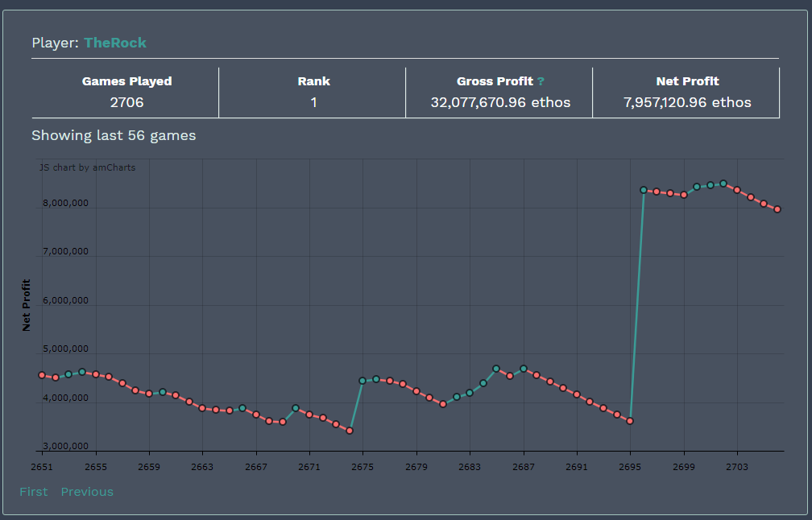Select the green data point at game 2675
Screen dimensions: 812x520
(x=362, y=381)
